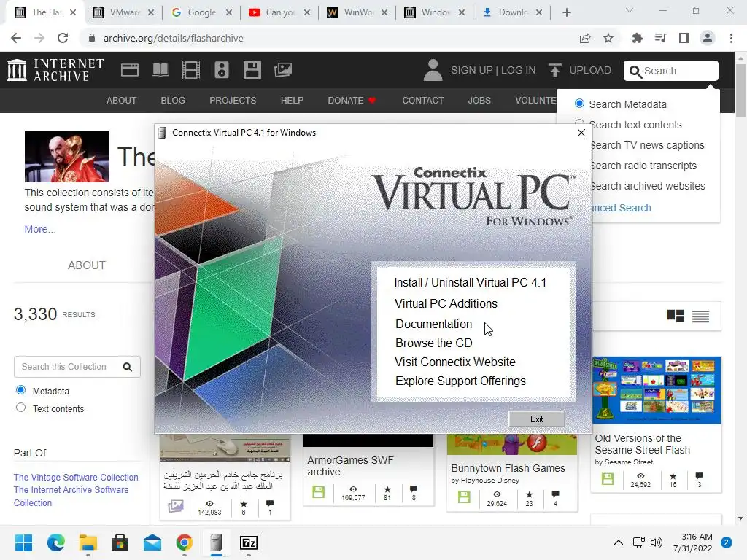Open Windows Start menu
This screenshot has height=560, width=747.
[x=23, y=542]
